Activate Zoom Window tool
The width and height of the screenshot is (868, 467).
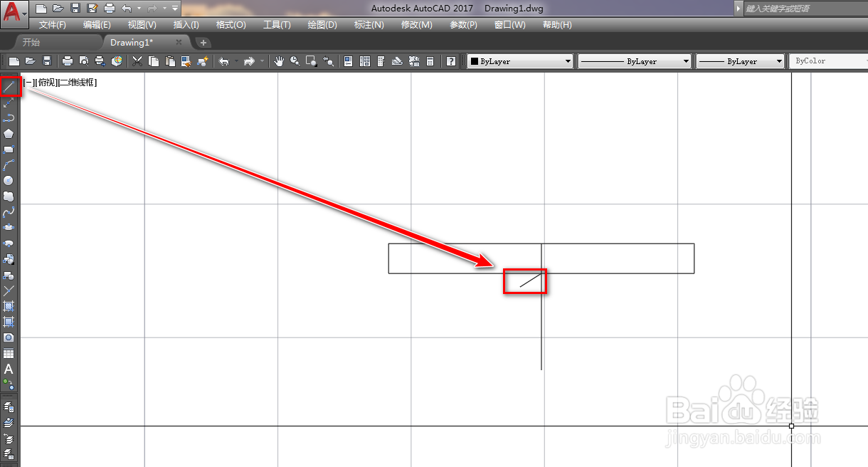pyautogui.click(x=311, y=61)
